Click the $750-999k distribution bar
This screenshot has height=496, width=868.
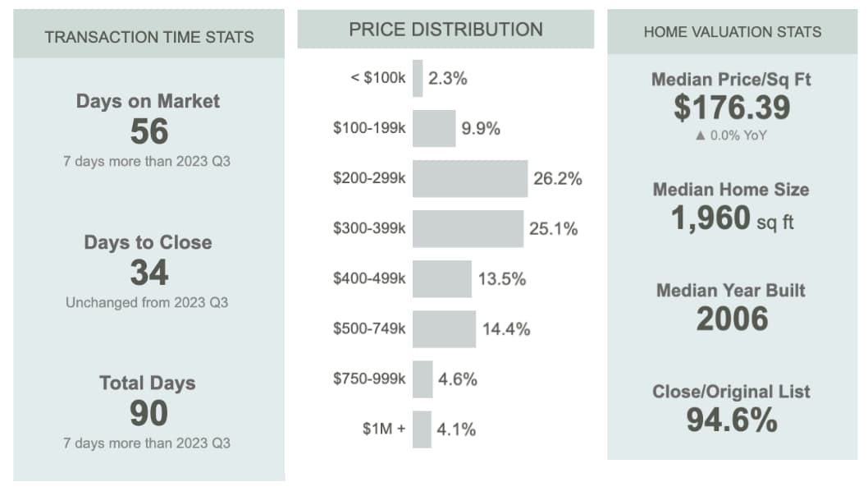tap(423, 379)
